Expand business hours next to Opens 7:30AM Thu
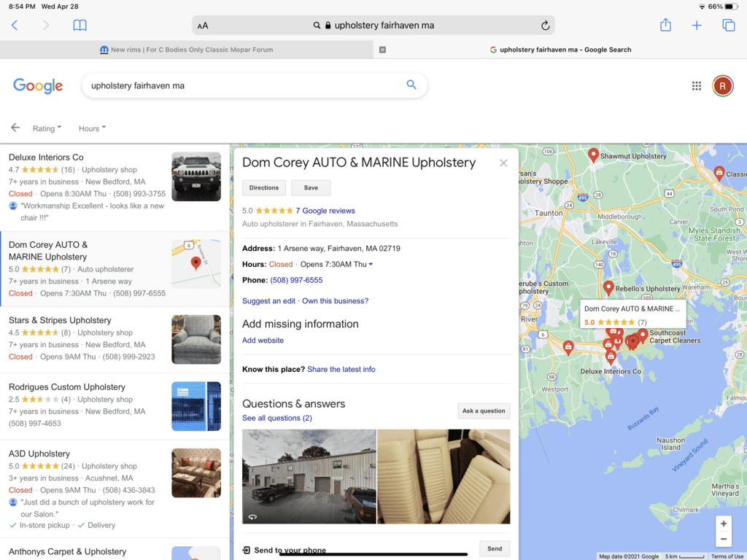This screenshot has width=747, height=560. 371,265
